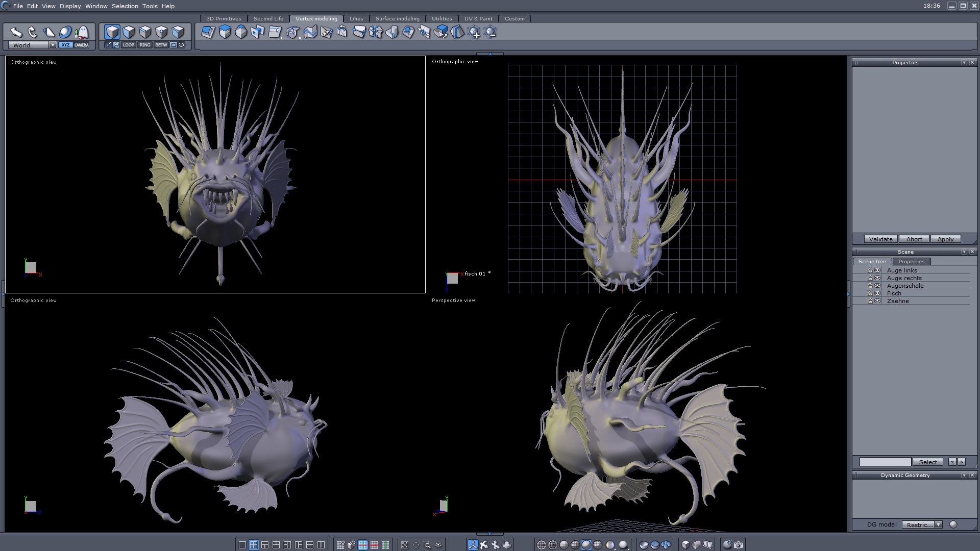Toggle visibility eye for Zaehne object
Screen dimensions: 980x551
pos(877,301)
